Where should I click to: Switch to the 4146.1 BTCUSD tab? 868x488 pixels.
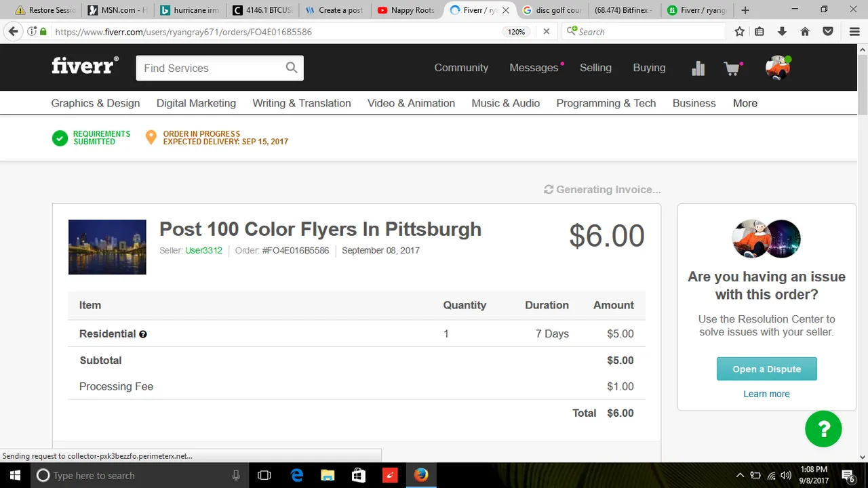[262, 10]
